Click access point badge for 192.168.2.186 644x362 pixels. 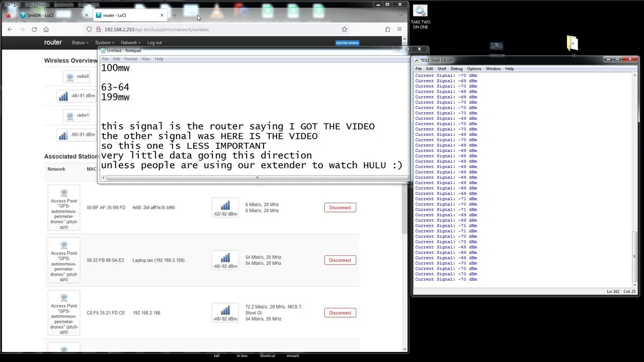(64, 313)
